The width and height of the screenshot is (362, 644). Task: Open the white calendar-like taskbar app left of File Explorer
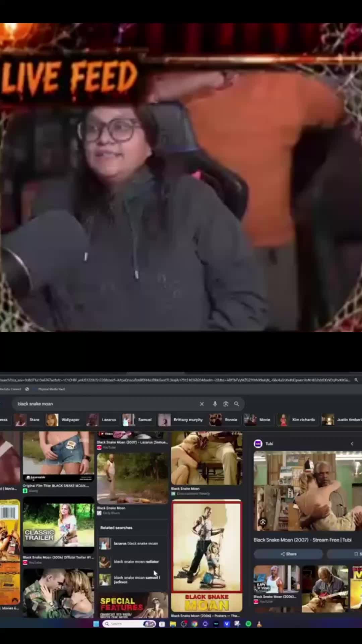pos(162,624)
